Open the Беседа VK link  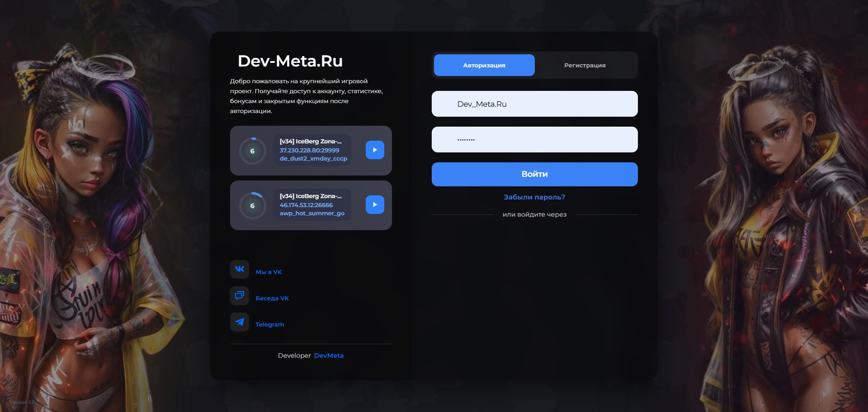coord(272,298)
